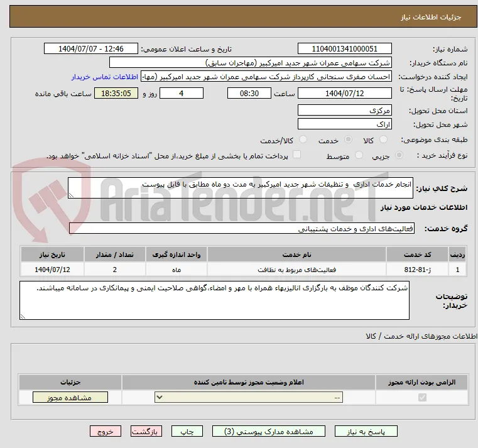Toggle the اسناد خزانه اسلامی payment checkbox

[296, 155]
